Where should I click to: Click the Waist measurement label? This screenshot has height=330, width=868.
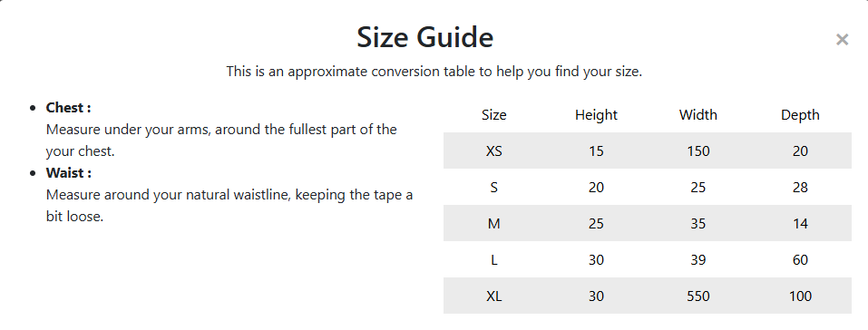[x=69, y=173]
